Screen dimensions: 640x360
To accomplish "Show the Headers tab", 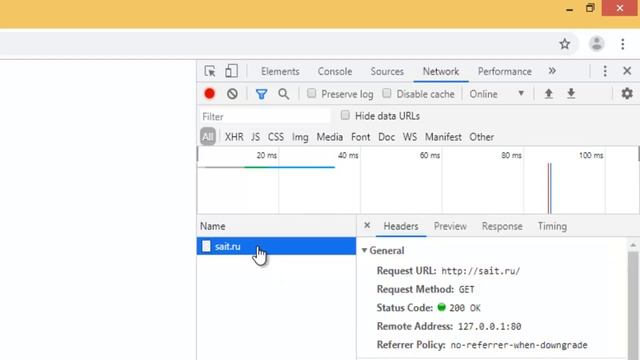I will (401, 226).
